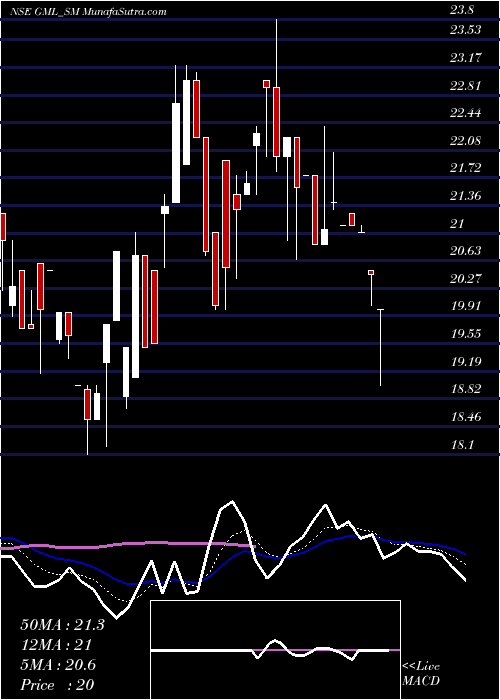The image size is (500, 700).
Task: Click the MACD inset chart panel
Action: coord(275,650)
